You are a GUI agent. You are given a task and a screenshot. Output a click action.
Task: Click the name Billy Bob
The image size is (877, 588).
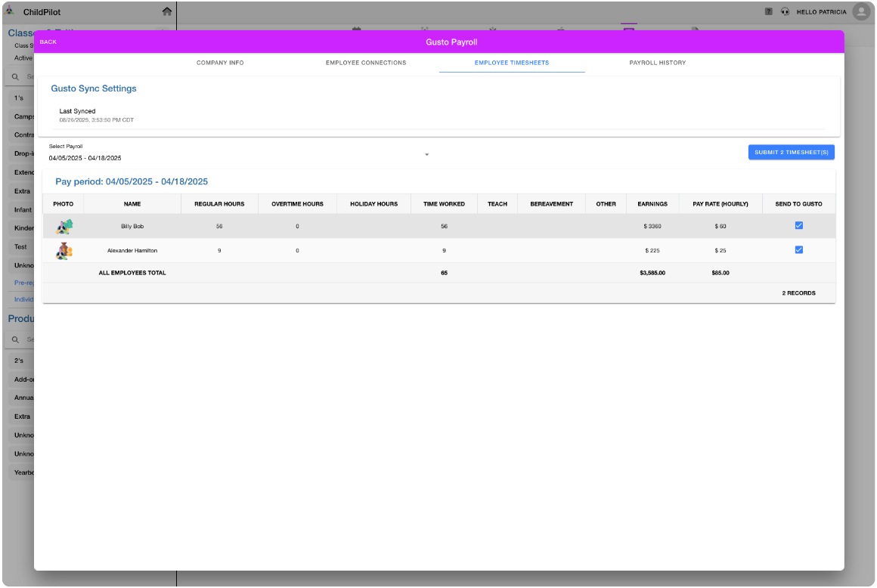click(132, 227)
